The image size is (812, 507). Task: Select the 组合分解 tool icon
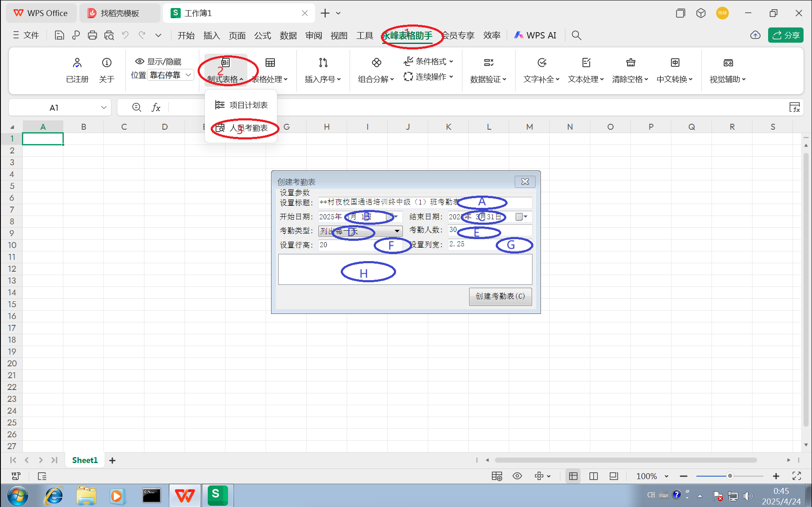point(375,63)
